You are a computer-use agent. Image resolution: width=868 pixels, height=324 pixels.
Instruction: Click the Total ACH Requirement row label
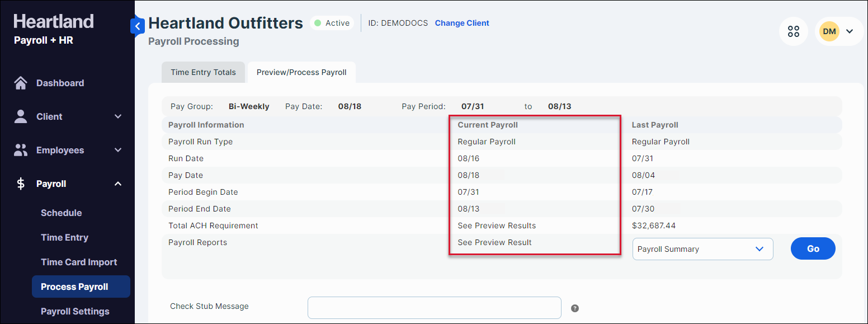pyautogui.click(x=213, y=226)
